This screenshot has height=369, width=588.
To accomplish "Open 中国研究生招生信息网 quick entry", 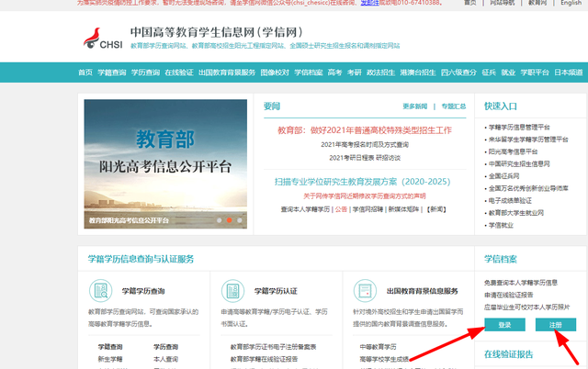I will click(519, 163).
